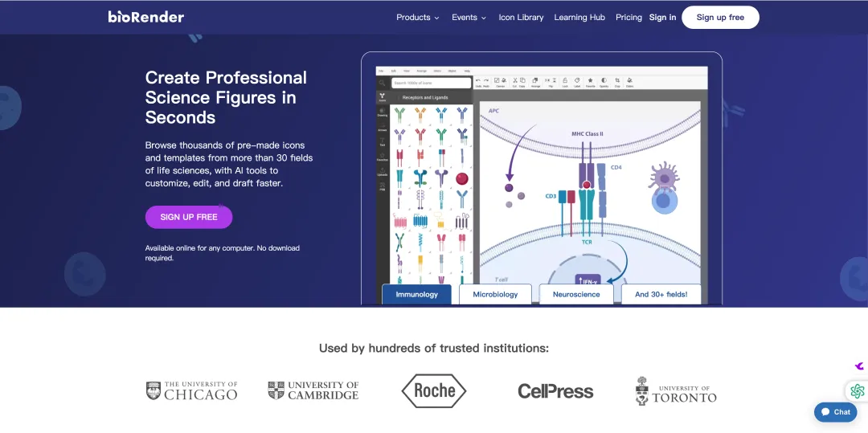Click the Roche logo

pyautogui.click(x=434, y=390)
